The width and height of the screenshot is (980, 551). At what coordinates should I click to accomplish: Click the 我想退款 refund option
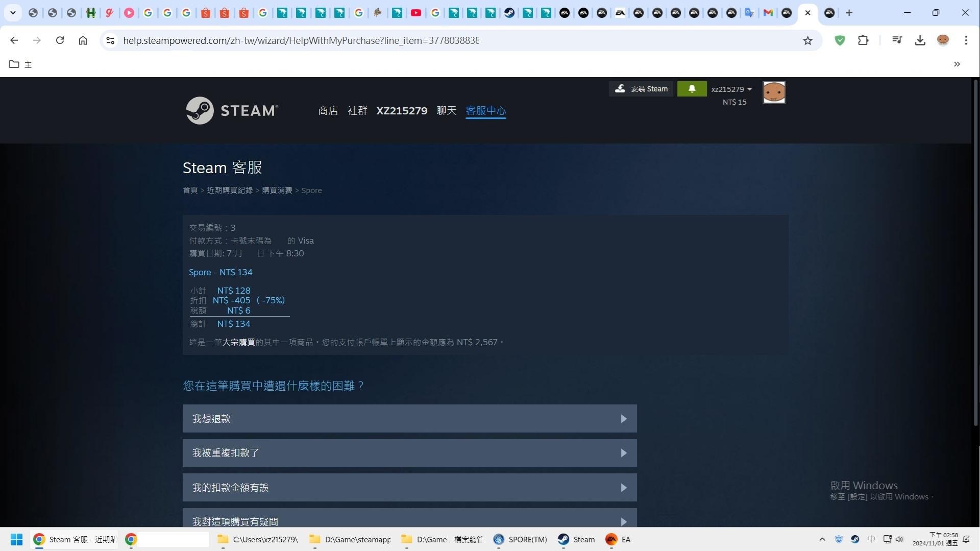pyautogui.click(x=409, y=418)
